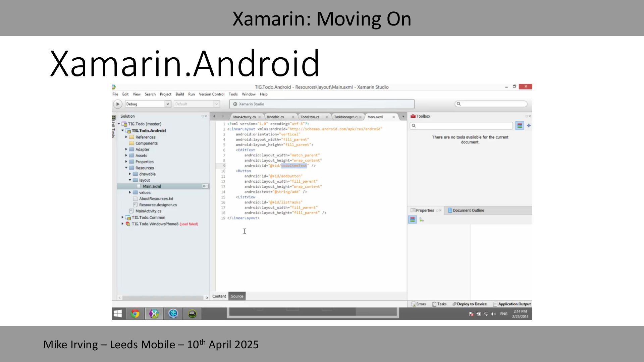Open the Build menu
The width and height of the screenshot is (644, 362).
pyautogui.click(x=180, y=95)
